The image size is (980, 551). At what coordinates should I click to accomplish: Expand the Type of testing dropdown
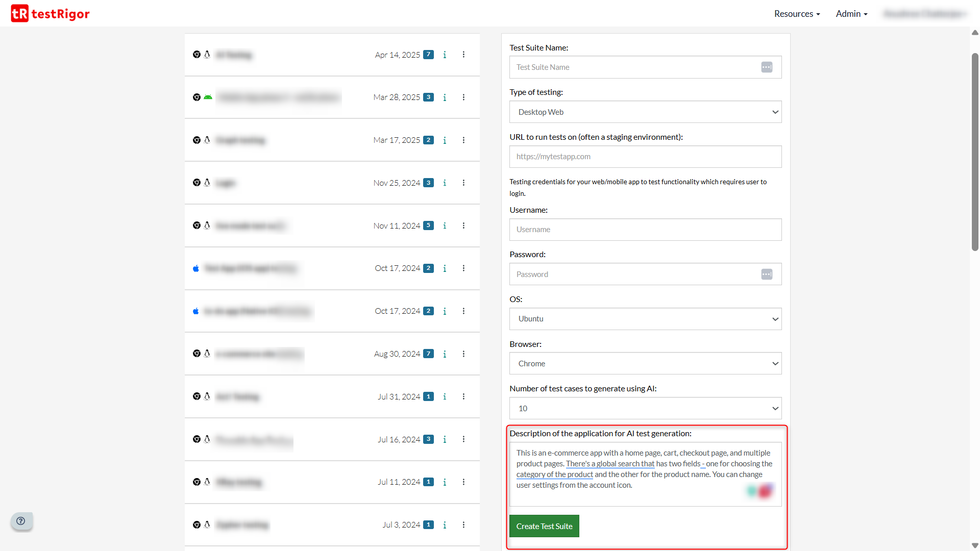click(x=645, y=112)
